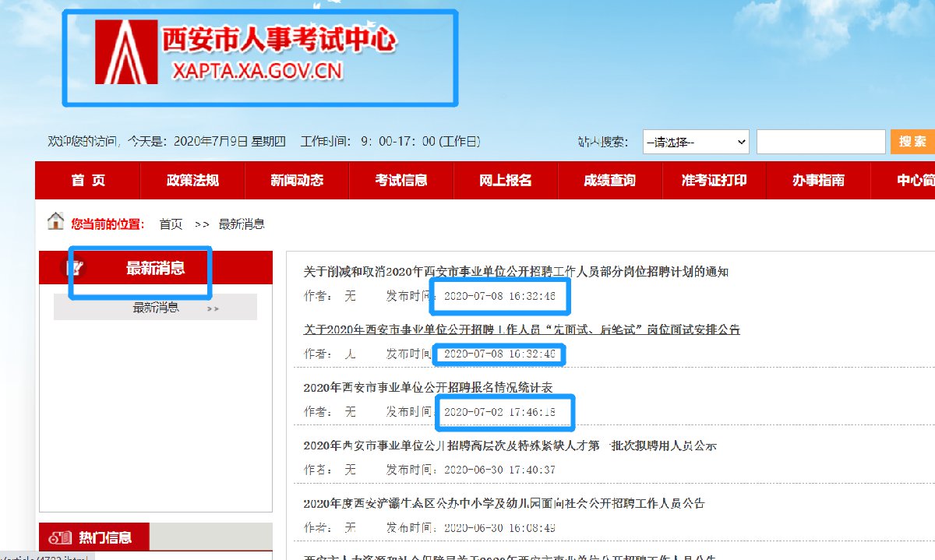Open the 考试信息 navigation item
Viewport: 935px width, 560px height.
coord(401,181)
